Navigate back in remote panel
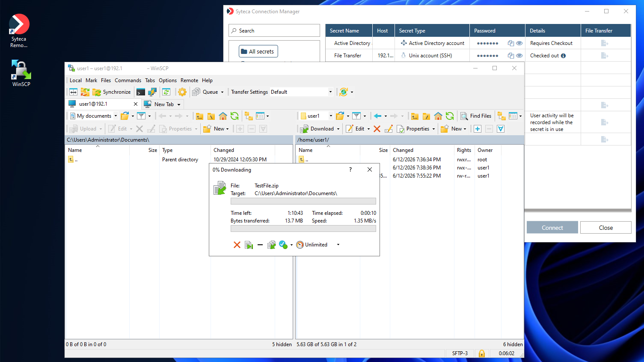 [377, 116]
